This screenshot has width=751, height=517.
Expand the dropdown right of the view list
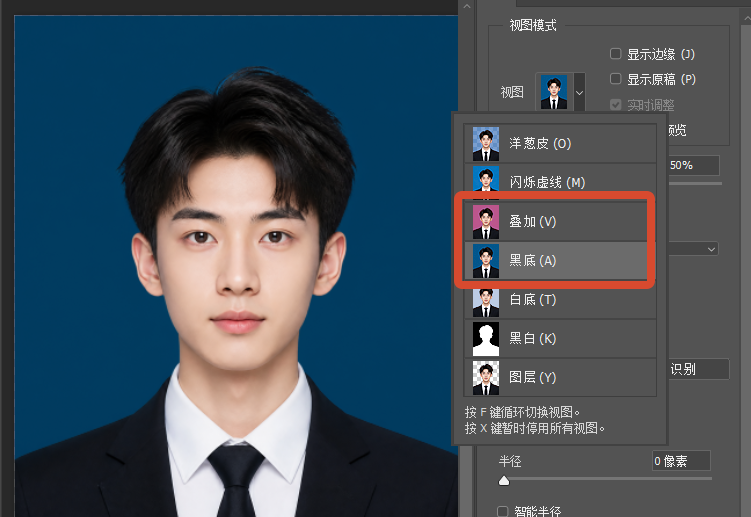[x=711, y=249]
